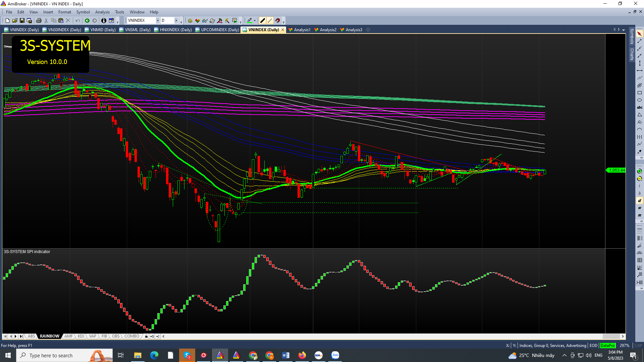
Task: Click the line color swatch
Action: click(x=249, y=21)
